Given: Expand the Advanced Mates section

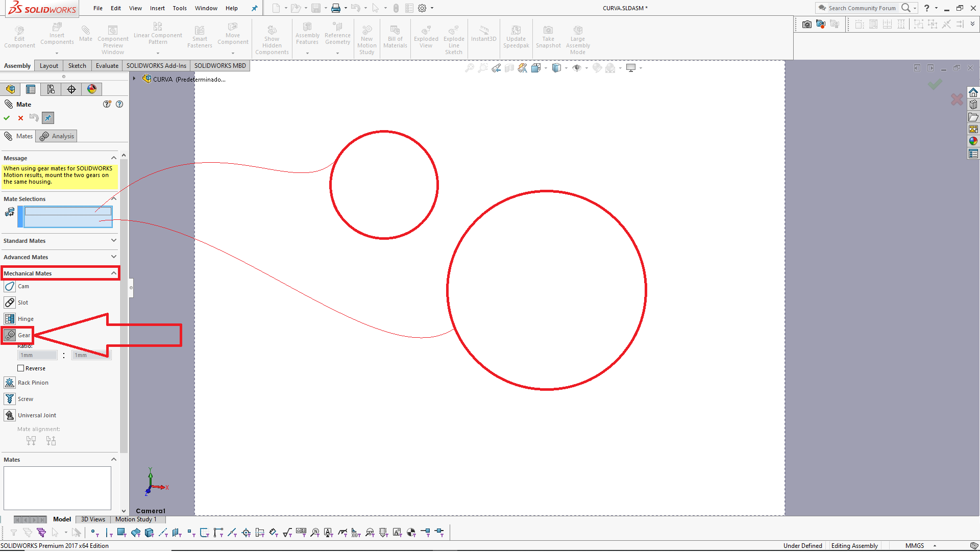Looking at the screenshot, I should point(113,257).
